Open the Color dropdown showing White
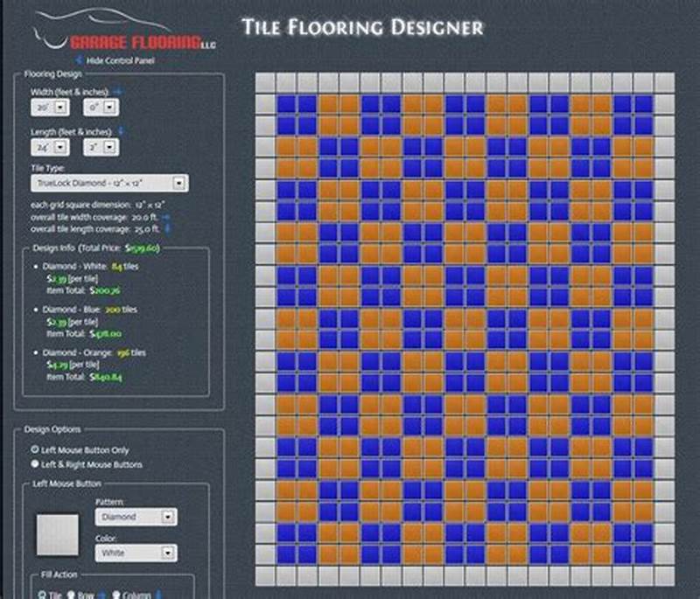The height and width of the screenshot is (599, 700). (x=169, y=553)
